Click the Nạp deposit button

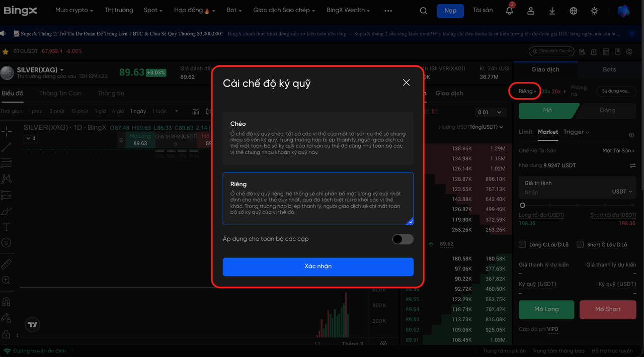[450, 11]
